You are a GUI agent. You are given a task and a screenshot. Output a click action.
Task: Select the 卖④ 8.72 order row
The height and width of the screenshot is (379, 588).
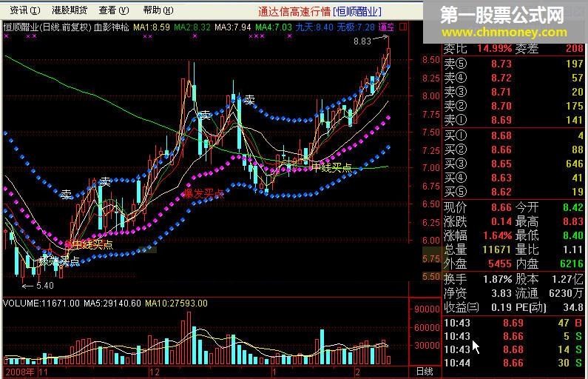513,78
